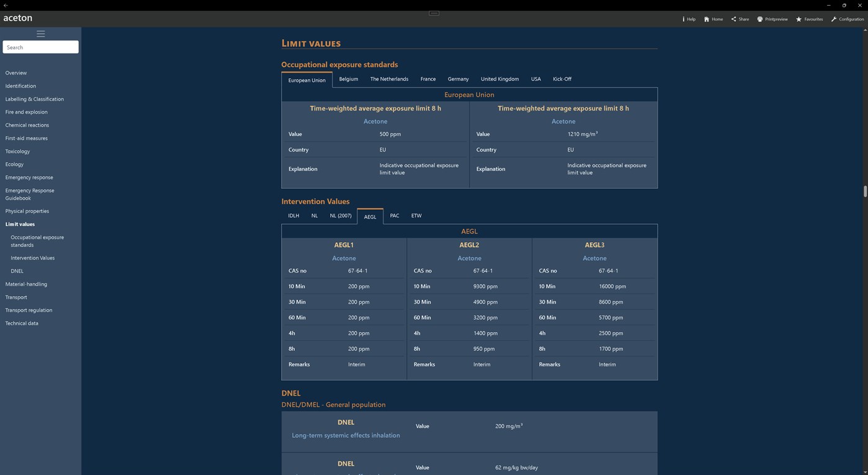This screenshot has height=475, width=868.
Task: Open the Kick-Off tab
Action: pyautogui.click(x=562, y=79)
